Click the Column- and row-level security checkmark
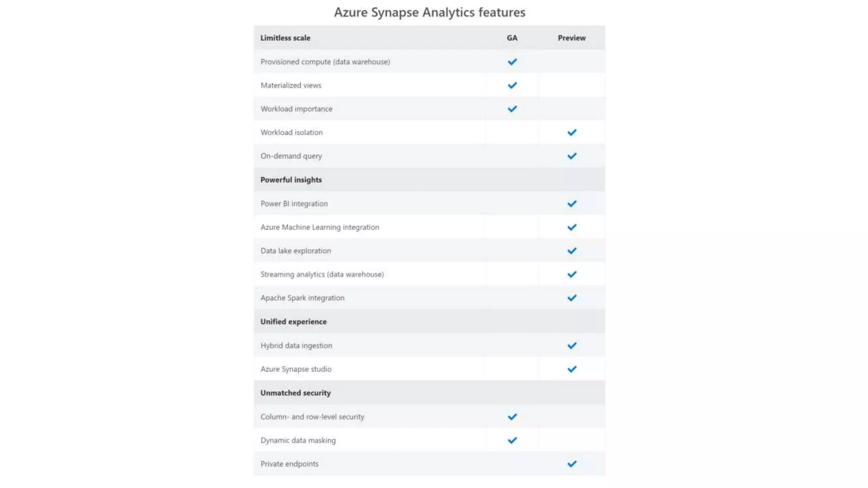This screenshot has height=488, width=868. pos(512,417)
